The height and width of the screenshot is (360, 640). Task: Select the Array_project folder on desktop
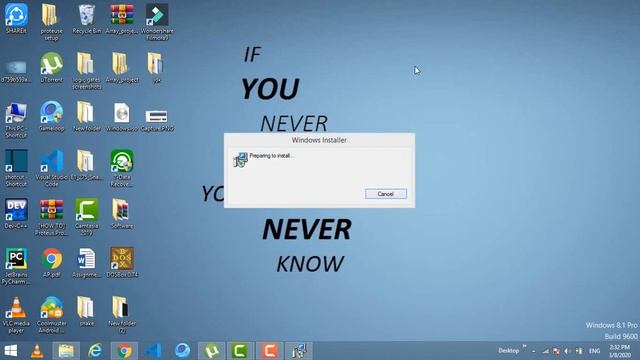pos(122,68)
